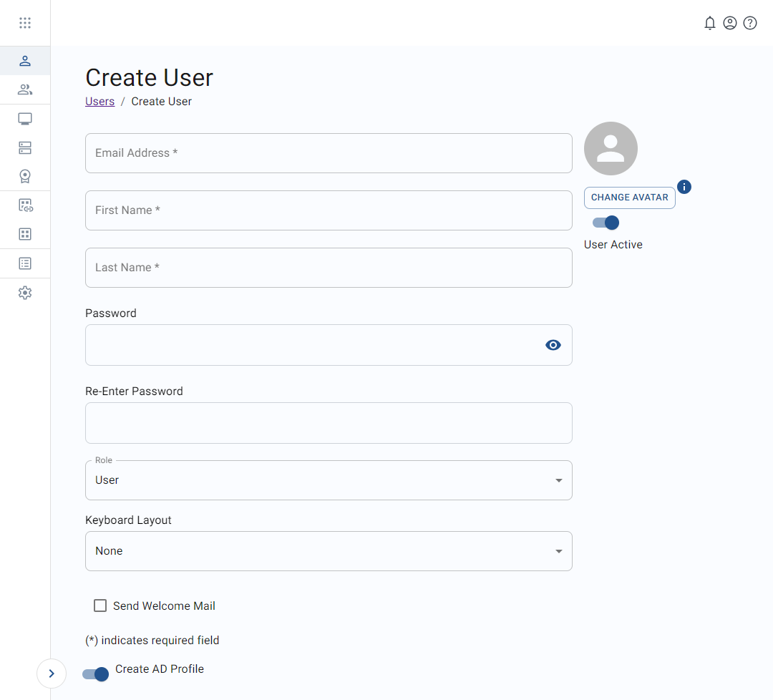Click the server stack icon in sidebar
Image resolution: width=773 pixels, height=700 pixels.
(x=25, y=148)
